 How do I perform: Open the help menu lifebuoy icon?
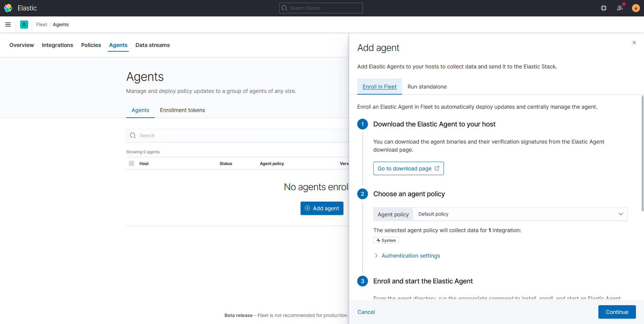604,8
